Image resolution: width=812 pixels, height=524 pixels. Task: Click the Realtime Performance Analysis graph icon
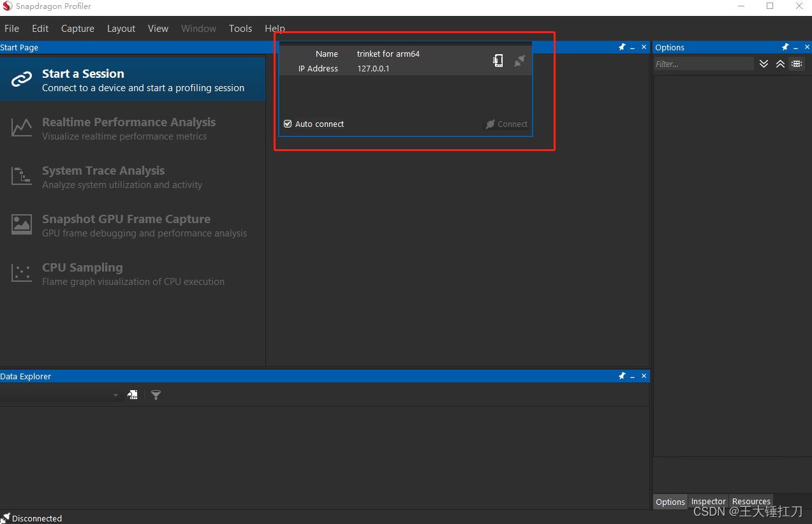[22, 127]
